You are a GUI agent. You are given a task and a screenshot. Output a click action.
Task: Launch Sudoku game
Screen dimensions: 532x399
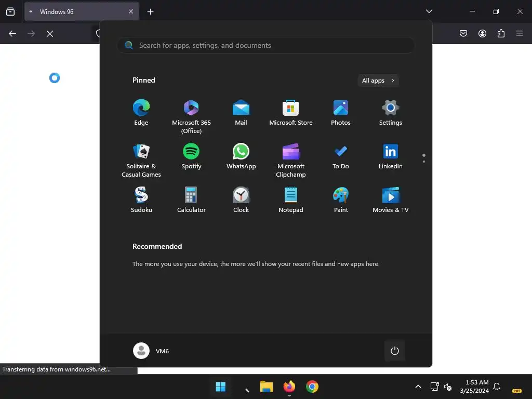point(141,200)
